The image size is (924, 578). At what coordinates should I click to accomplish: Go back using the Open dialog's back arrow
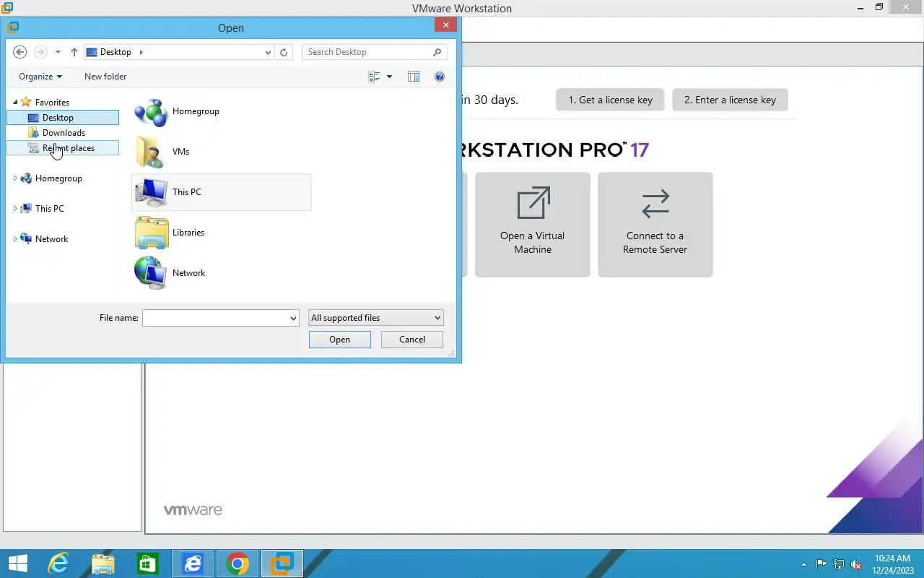(20, 52)
